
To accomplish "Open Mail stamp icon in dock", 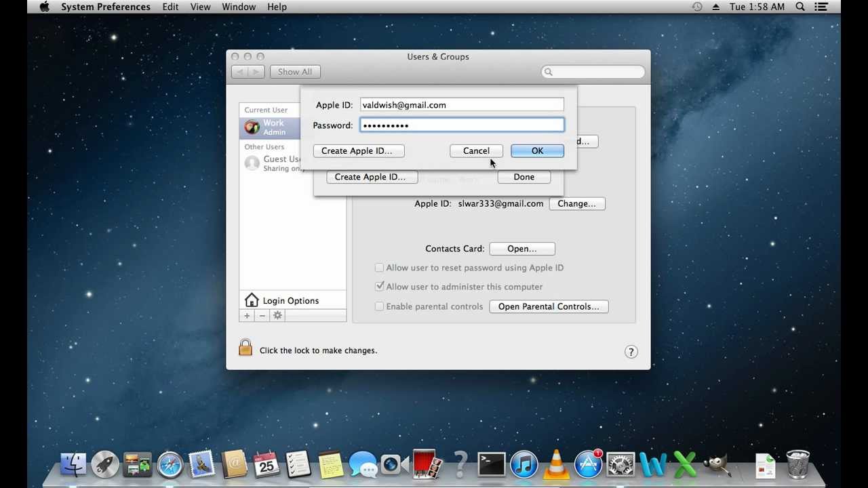I will pyautogui.click(x=202, y=465).
